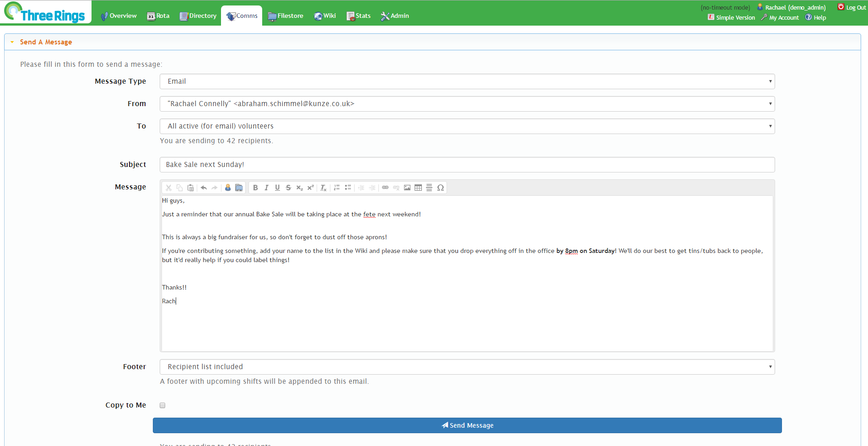Image resolution: width=868 pixels, height=446 pixels.
Task: Insert a horizontal line
Action: tap(429, 188)
